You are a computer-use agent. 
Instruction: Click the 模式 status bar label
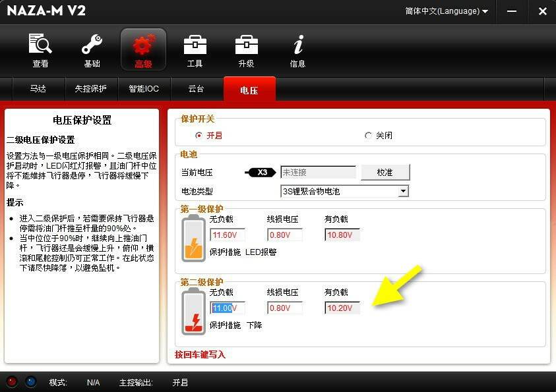coord(58,382)
